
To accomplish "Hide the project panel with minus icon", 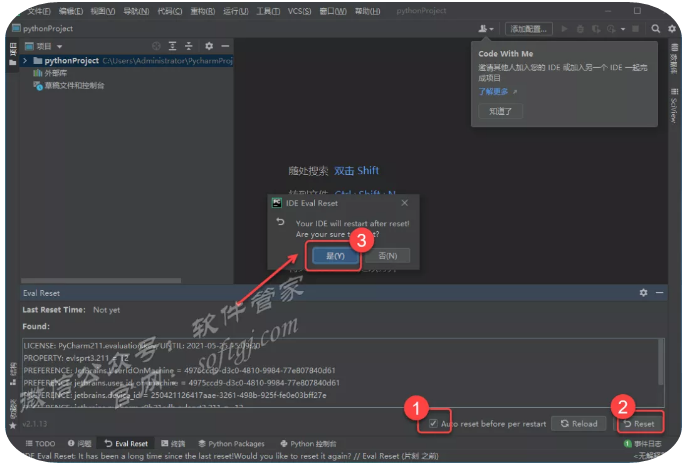I will [x=225, y=46].
